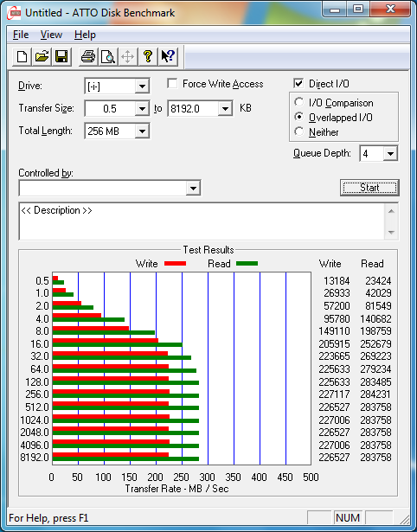
Task: Uncheck the Direct I/O checkbox
Action: point(298,83)
